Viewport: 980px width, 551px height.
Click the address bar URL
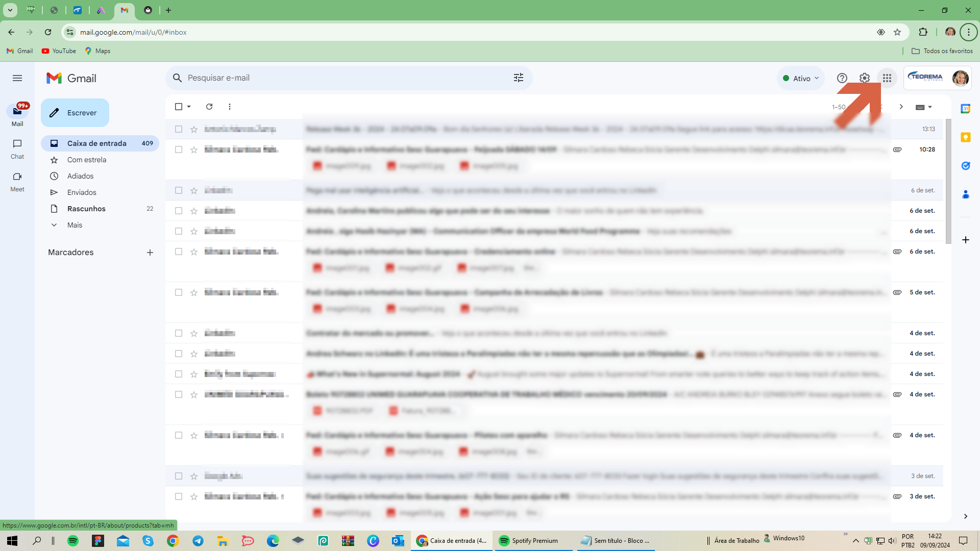[x=133, y=32]
